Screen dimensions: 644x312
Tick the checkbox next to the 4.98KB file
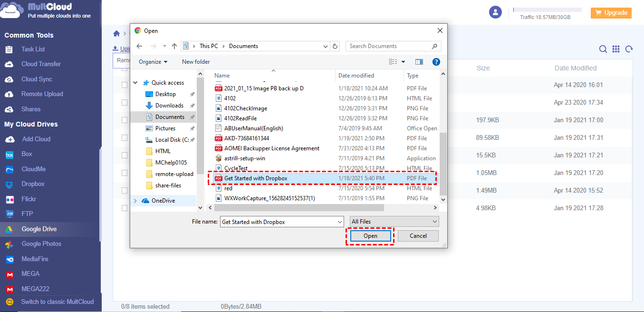click(x=125, y=208)
